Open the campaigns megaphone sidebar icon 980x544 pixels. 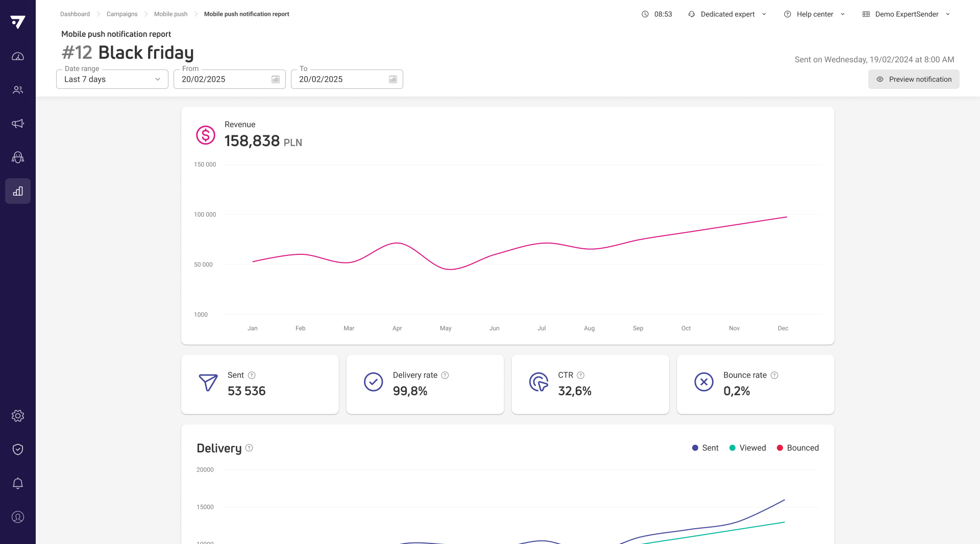point(18,124)
